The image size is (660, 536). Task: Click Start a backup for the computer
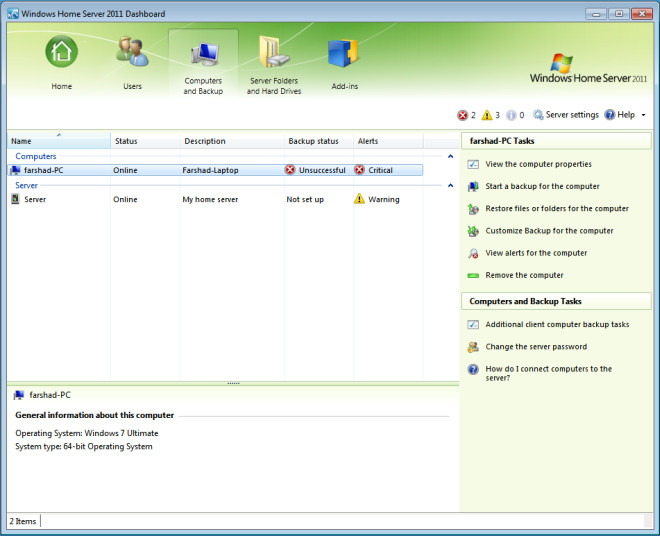(x=542, y=187)
